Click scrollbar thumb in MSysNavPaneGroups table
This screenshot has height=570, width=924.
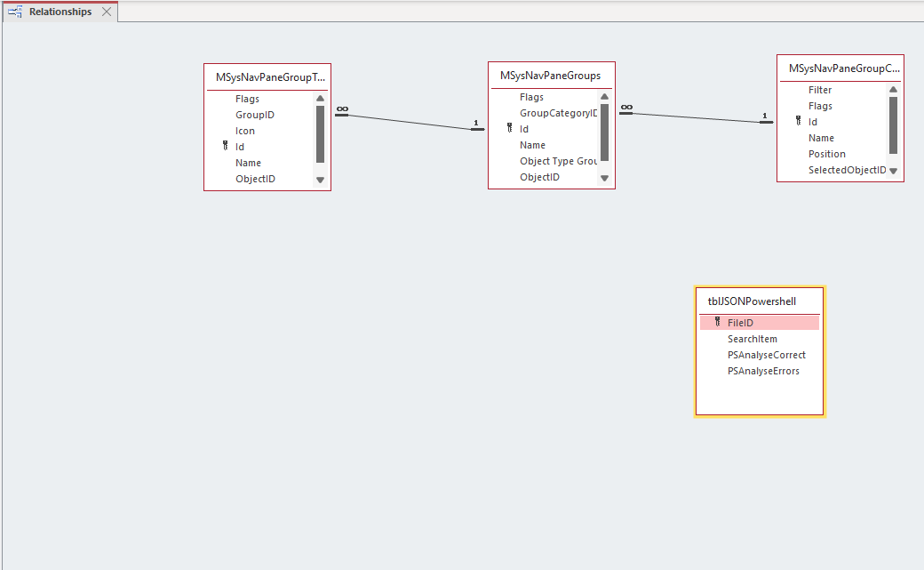pos(604,132)
